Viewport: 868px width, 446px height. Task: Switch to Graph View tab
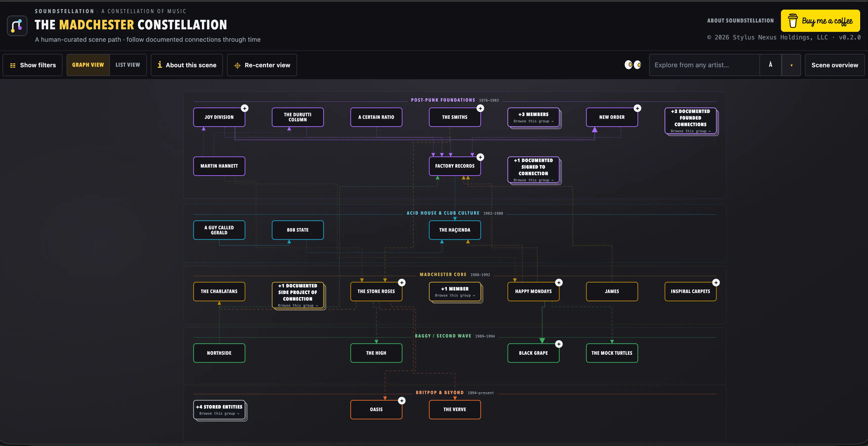[x=88, y=65]
